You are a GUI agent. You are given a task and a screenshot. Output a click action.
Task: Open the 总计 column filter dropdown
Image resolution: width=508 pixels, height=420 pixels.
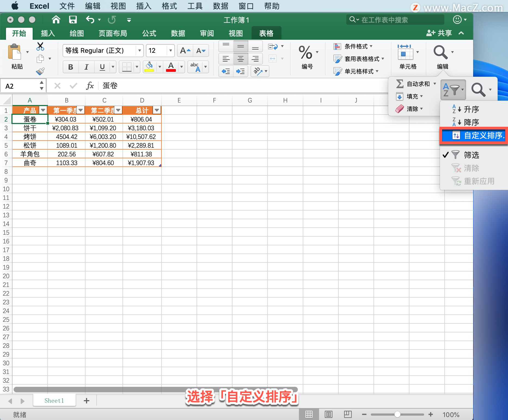tap(157, 110)
